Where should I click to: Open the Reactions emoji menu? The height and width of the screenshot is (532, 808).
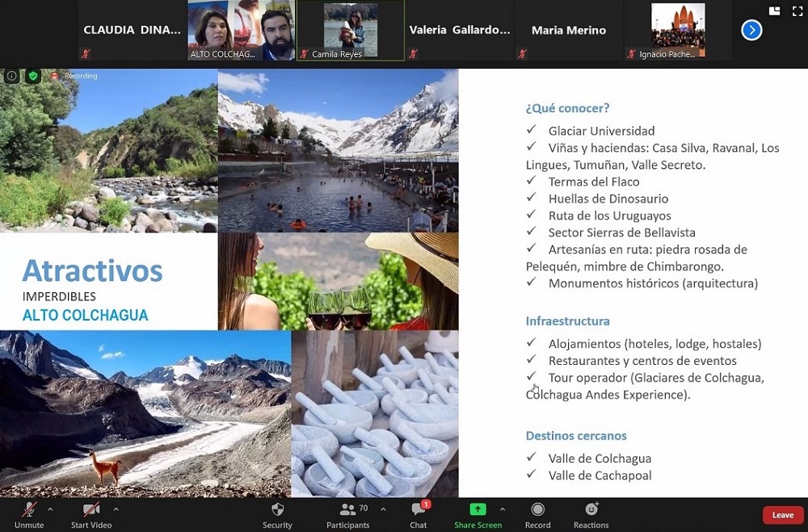591,514
